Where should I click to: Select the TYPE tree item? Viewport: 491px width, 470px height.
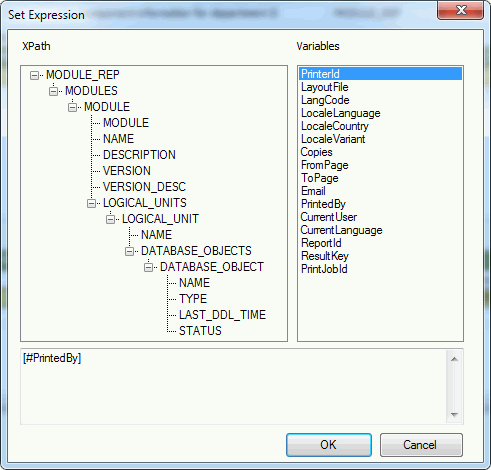tap(193, 299)
